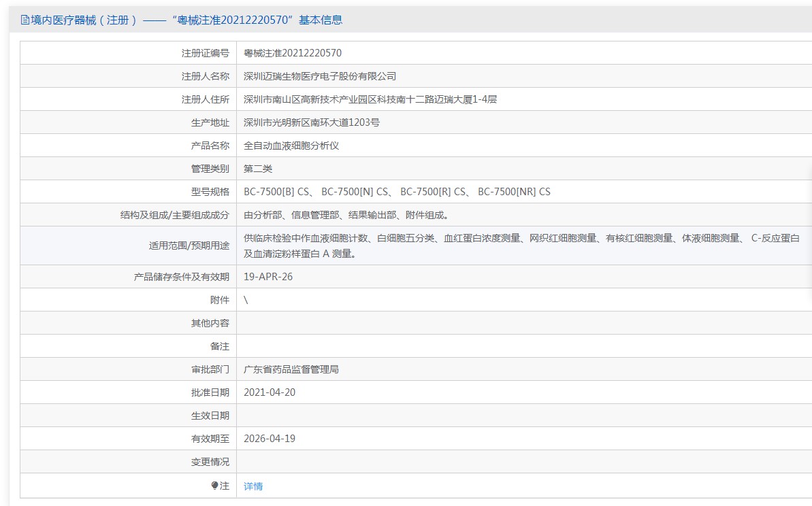The height and width of the screenshot is (506, 812).
Task: Click the 型号规格 label
Action: click(210, 192)
